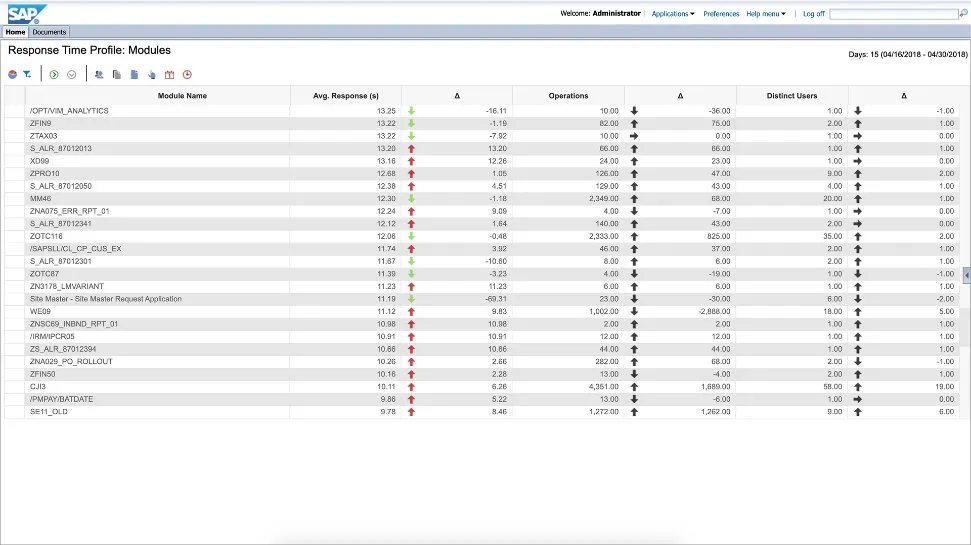The height and width of the screenshot is (545, 971).
Task: Click the gray copy documents icon
Action: pos(116,74)
